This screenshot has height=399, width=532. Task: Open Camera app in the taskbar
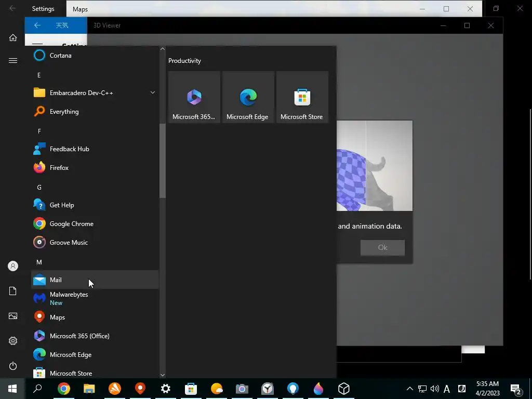coord(242,389)
